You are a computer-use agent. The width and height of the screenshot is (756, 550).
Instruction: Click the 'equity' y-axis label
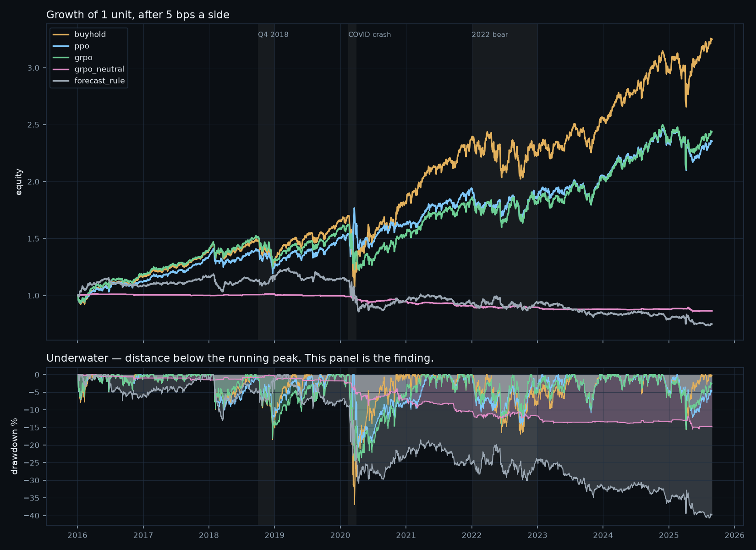point(19,182)
